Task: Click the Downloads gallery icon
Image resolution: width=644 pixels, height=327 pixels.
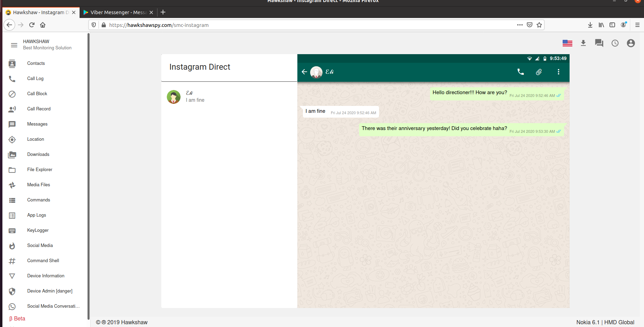Action: (x=12, y=155)
